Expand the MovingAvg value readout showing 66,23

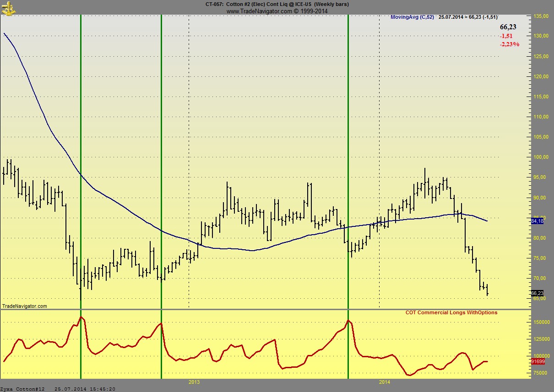point(507,27)
